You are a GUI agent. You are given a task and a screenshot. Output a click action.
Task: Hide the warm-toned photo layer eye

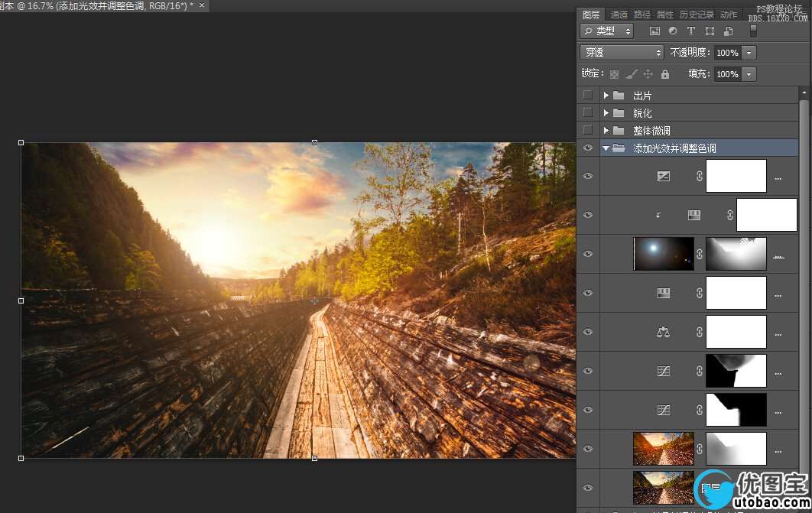tap(588, 449)
